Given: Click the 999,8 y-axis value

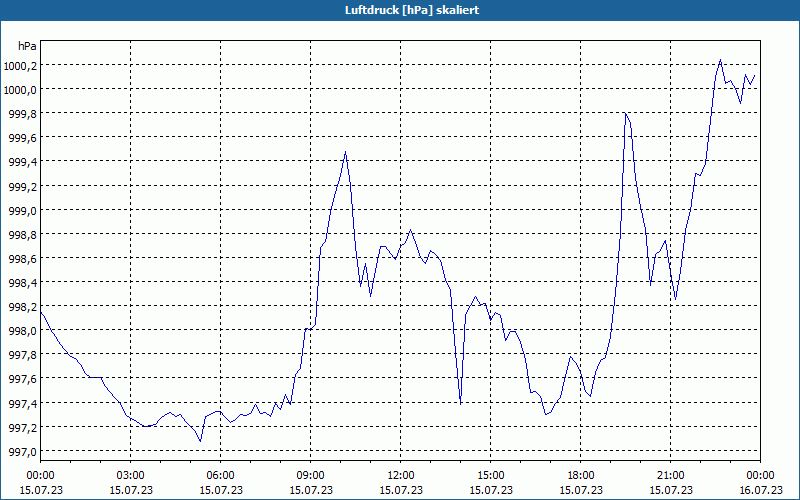Looking at the screenshot, I should tap(23, 113).
